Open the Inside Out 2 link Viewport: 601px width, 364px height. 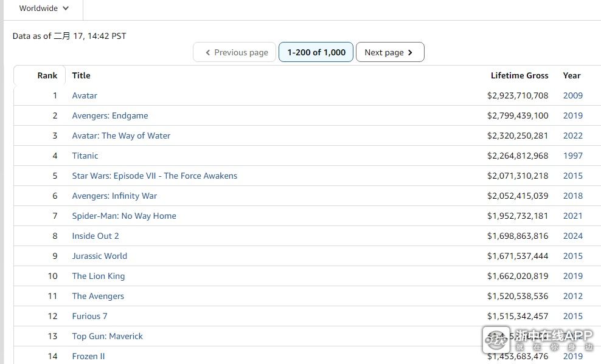click(96, 236)
